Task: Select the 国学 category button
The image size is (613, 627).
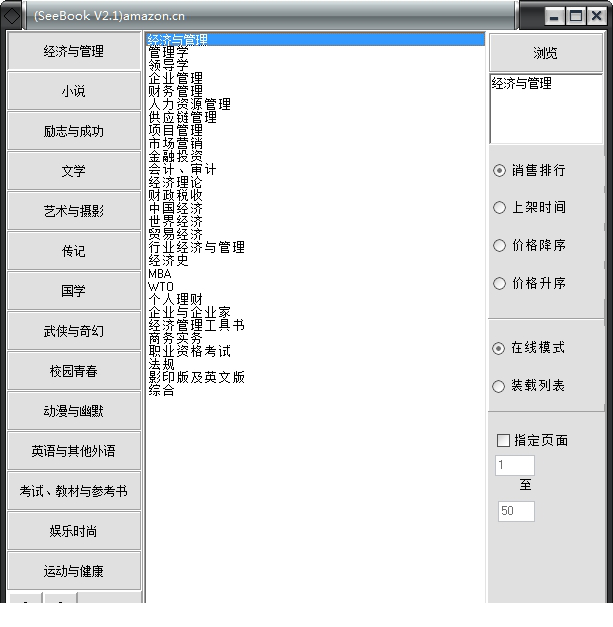Action: (x=74, y=291)
